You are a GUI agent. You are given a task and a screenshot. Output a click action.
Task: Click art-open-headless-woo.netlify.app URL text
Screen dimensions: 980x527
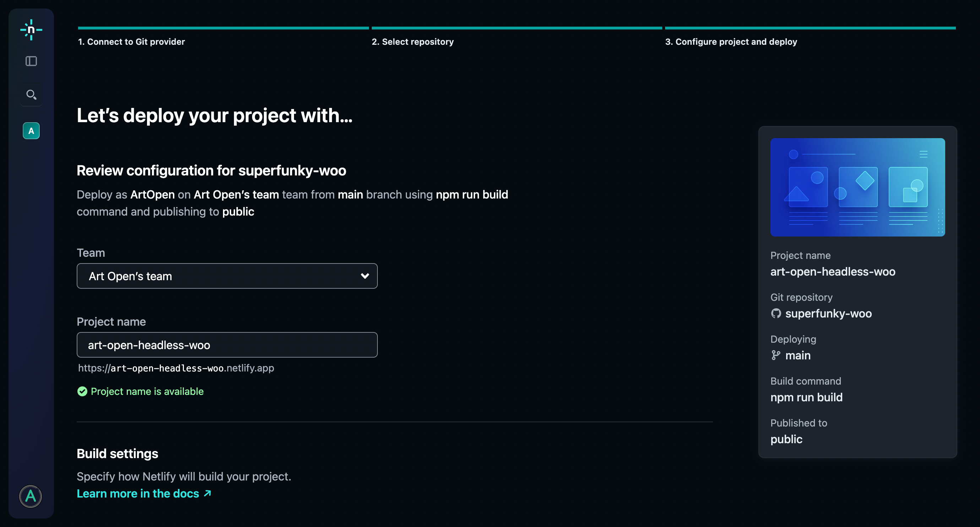pyautogui.click(x=176, y=368)
